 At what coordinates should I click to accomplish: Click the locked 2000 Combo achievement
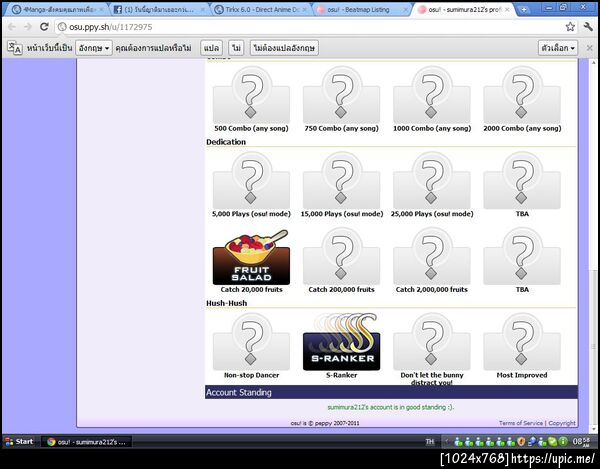pos(522,95)
